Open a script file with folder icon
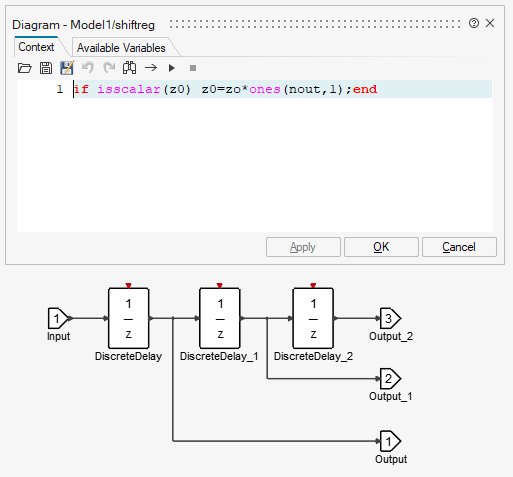513x477 pixels. coord(24,68)
